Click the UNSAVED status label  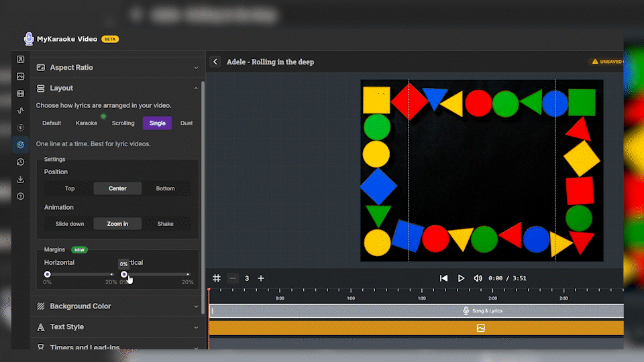pos(610,62)
